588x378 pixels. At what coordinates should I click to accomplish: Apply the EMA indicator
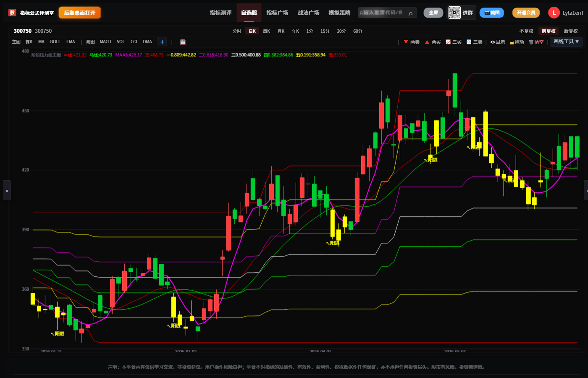click(x=71, y=42)
